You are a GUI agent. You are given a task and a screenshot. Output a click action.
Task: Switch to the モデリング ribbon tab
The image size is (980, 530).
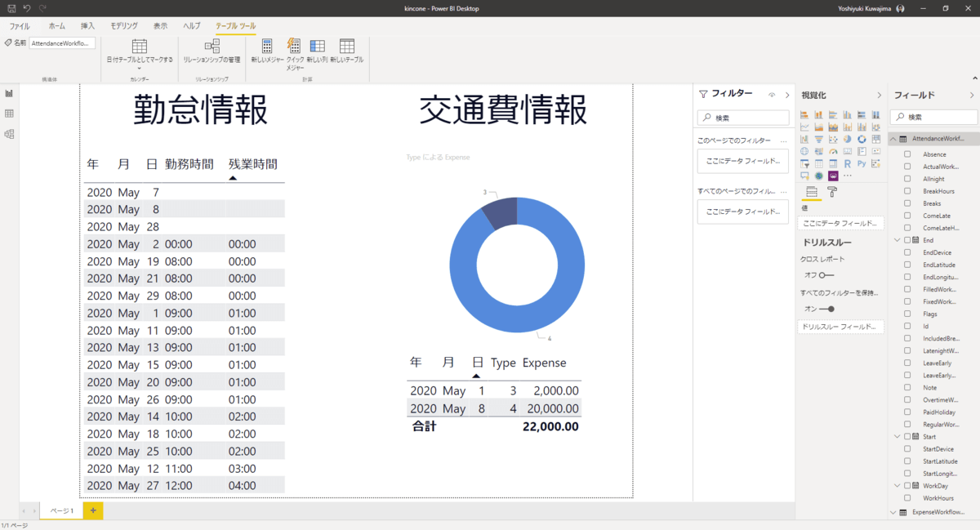124,26
